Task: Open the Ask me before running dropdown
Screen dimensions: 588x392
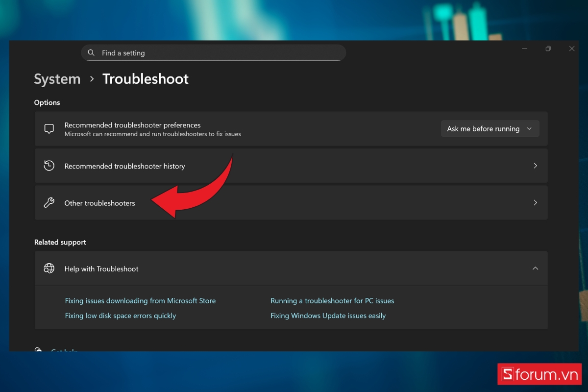Action: click(490, 128)
